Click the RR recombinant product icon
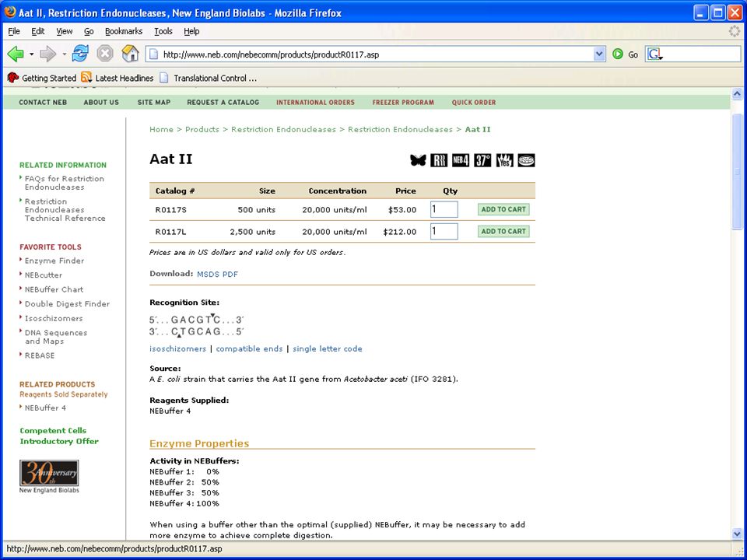Viewport: 747px width, 560px height. tap(439, 160)
